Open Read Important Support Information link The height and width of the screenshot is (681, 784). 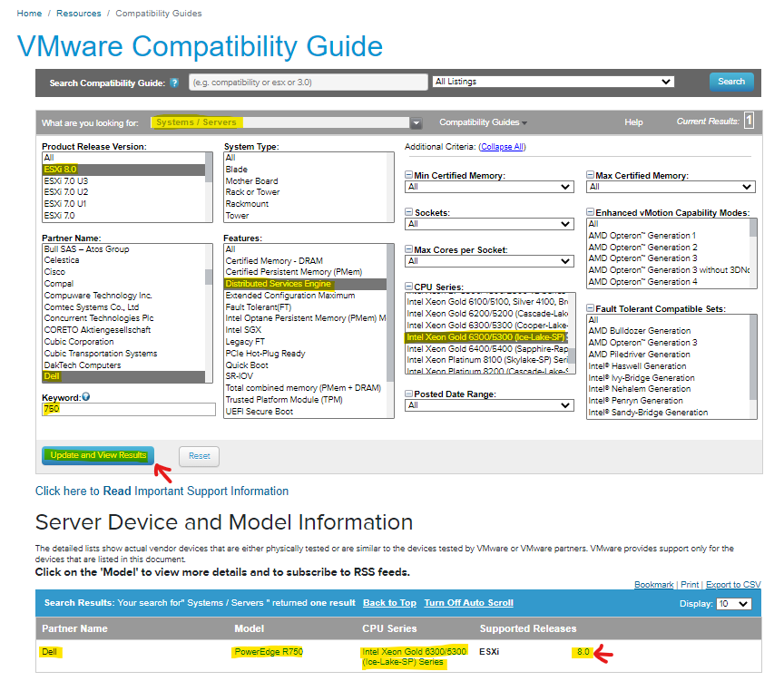(162, 491)
